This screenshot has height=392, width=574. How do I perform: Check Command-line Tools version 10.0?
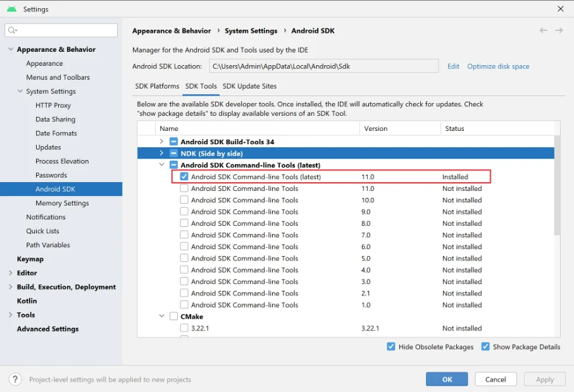[184, 200]
